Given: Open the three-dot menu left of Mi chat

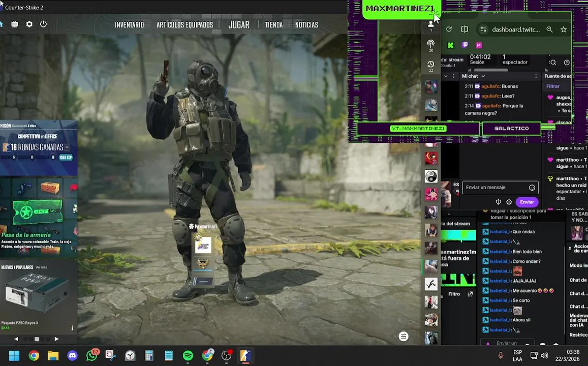Looking at the screenshot, I should (454, 76).
